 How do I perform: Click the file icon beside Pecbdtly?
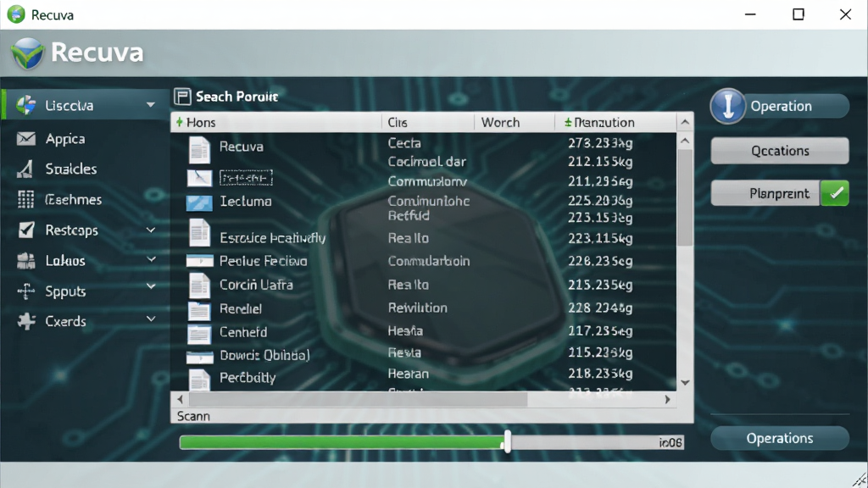199,380
